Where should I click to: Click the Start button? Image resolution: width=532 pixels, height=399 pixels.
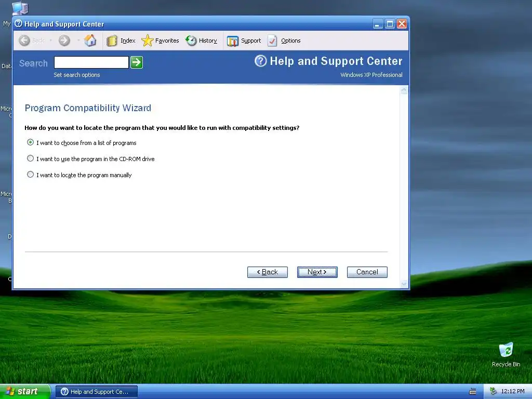coord(25,392)
